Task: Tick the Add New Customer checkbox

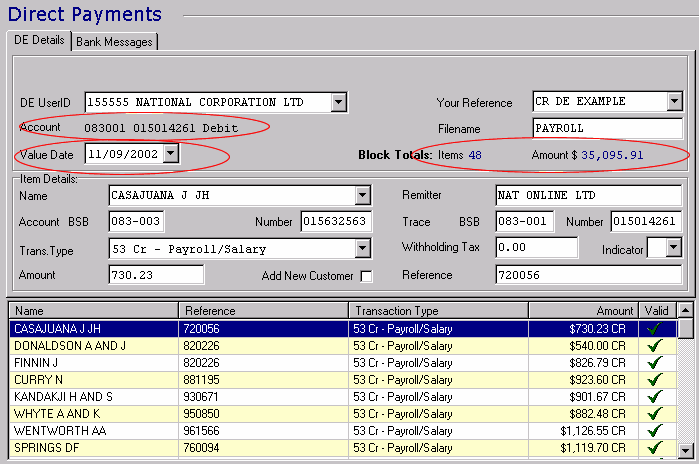Action: 366,276
